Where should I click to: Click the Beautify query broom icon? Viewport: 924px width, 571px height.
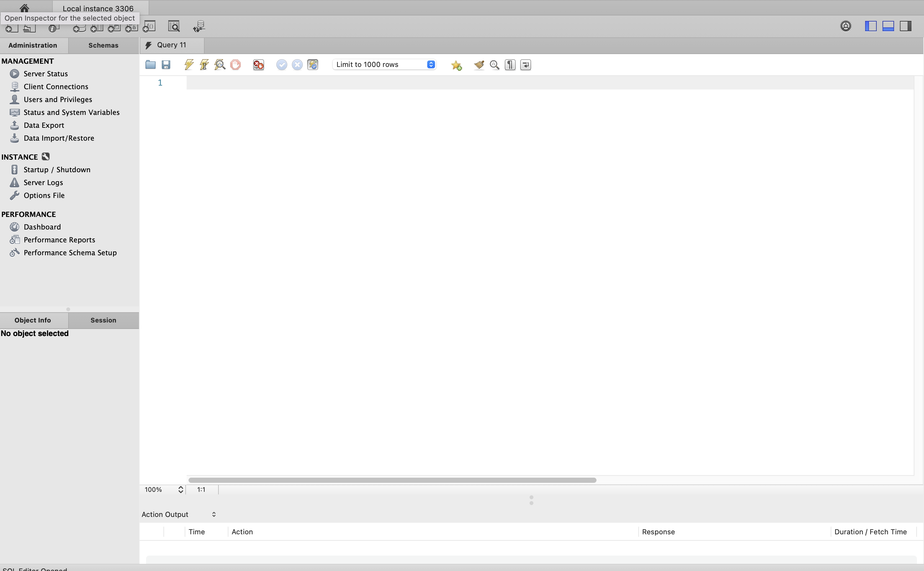click(x=479, y=65)
